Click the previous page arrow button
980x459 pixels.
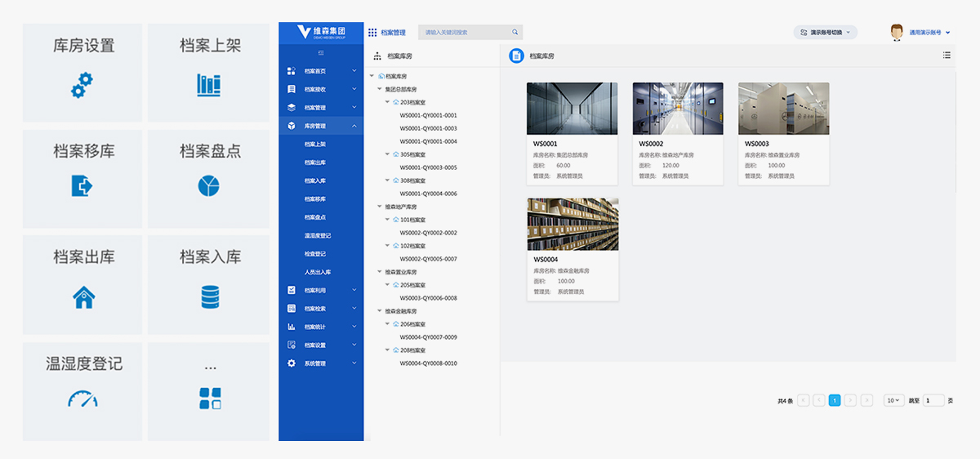click(x=819, y=400)
